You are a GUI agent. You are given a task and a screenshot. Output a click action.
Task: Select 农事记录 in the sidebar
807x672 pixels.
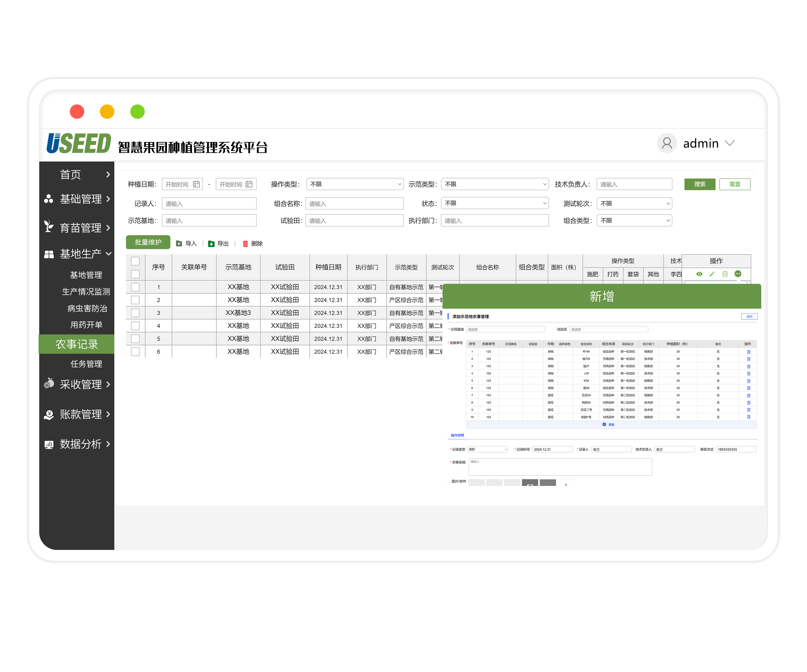(x=77, y=344)
